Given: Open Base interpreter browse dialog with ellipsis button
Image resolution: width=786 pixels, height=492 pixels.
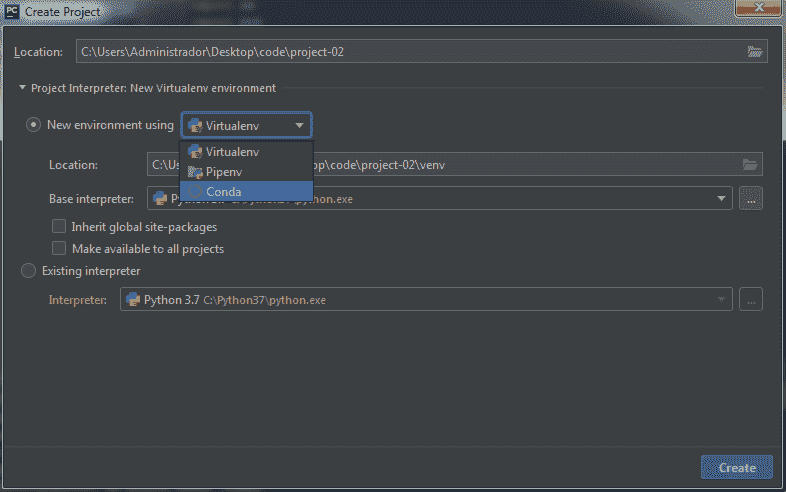Looking at the screenshot, I should tap(751, 199).
